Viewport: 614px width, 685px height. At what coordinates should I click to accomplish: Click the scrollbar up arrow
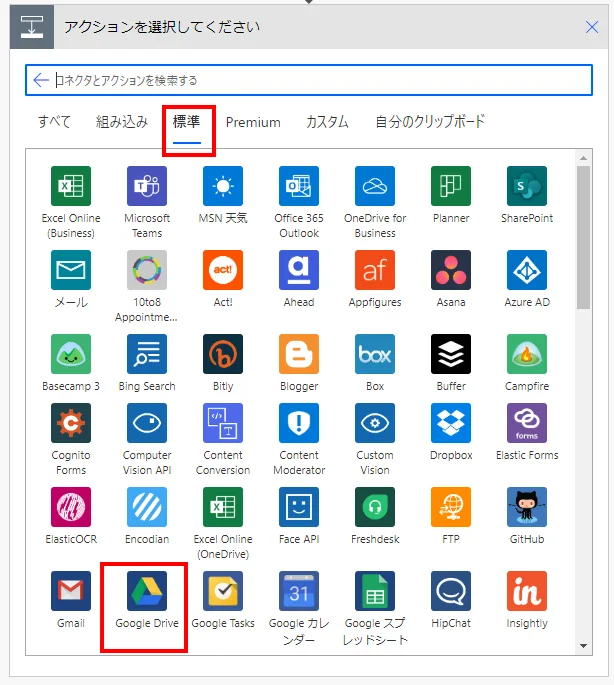tap(583, 158)
